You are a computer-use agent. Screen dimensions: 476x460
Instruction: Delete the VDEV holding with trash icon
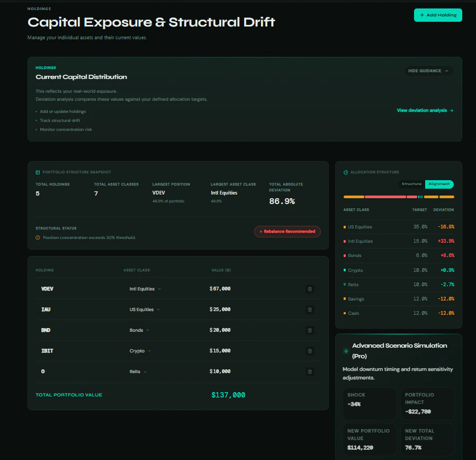[x=310, y=289]
